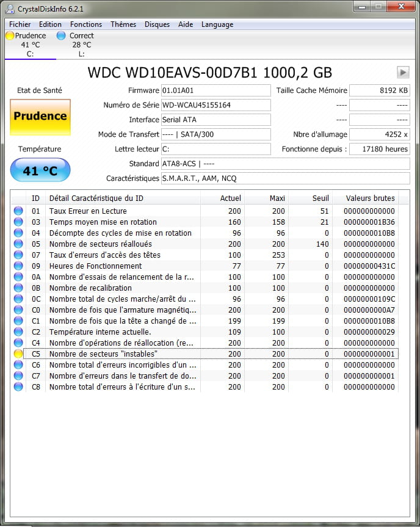Click status orb for ID 0A row

(18, 277)
